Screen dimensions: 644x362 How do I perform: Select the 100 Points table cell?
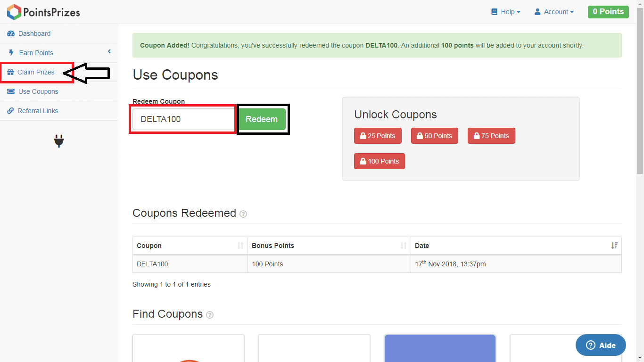[329, 264]
